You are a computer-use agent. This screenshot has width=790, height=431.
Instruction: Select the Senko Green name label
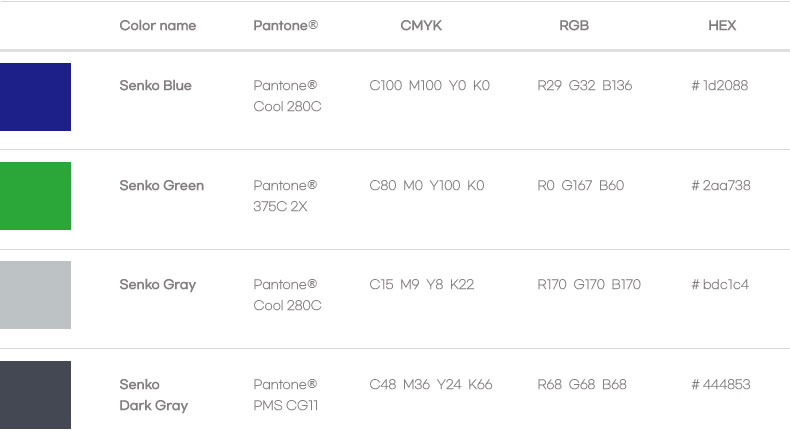[161, 185]
